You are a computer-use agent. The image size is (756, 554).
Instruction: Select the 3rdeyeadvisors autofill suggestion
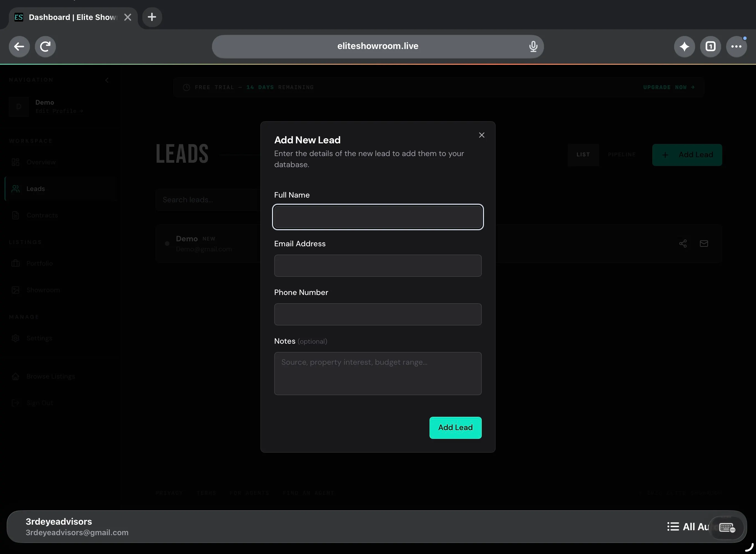point(77,527)
